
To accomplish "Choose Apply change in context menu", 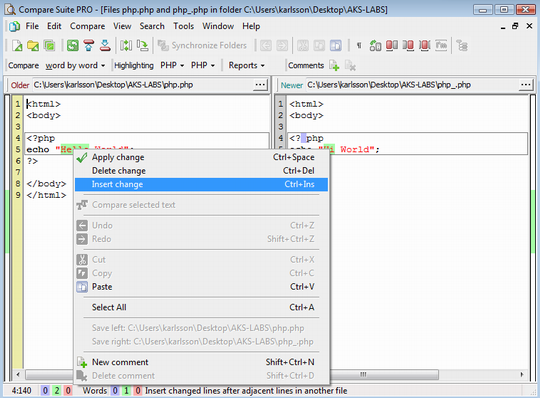I will pos(201,157).
